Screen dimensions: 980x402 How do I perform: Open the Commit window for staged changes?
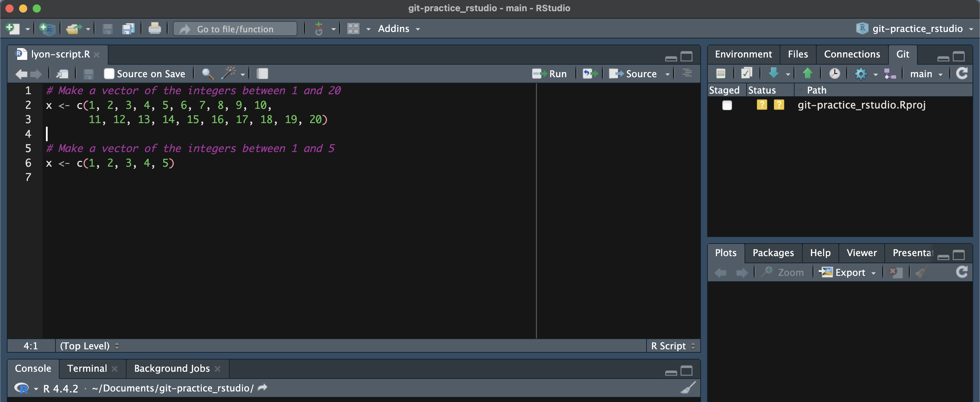click(746, 73)
